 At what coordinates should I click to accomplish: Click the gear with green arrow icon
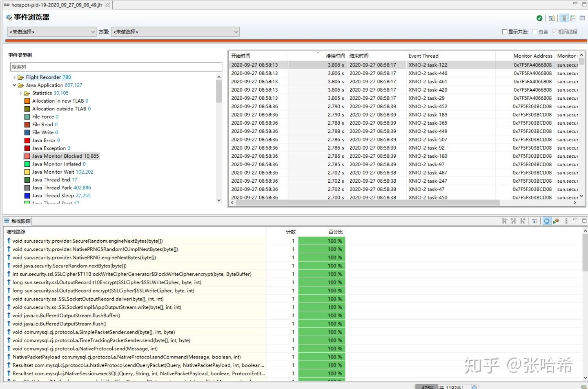[x=556, y=221]
